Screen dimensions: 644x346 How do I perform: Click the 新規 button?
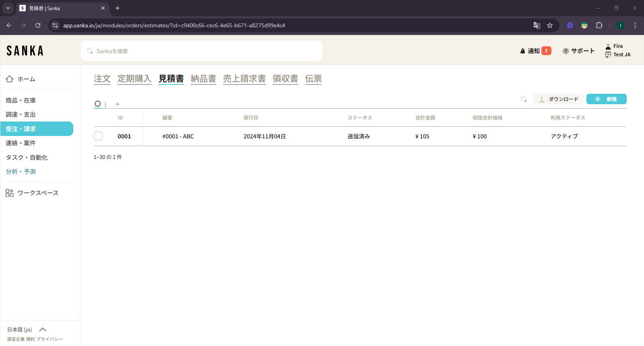pos(606,99)
